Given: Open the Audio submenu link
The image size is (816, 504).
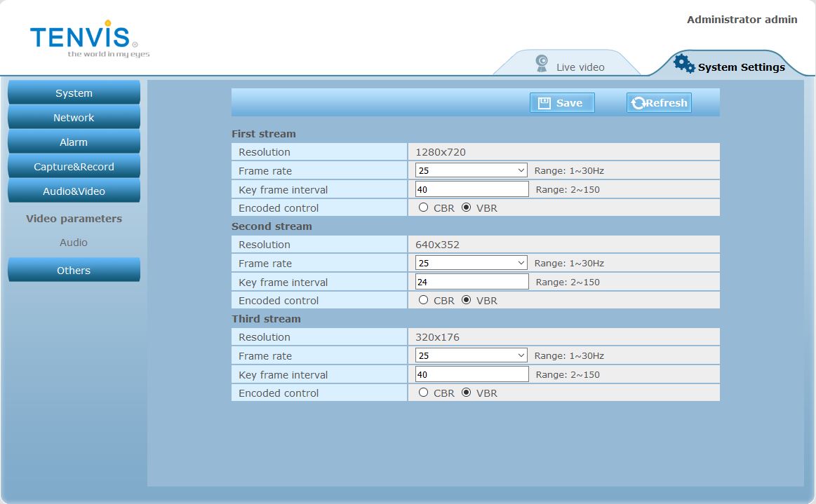Looking at the screenshot, I should pyautogui.click(x=74, y=243).
